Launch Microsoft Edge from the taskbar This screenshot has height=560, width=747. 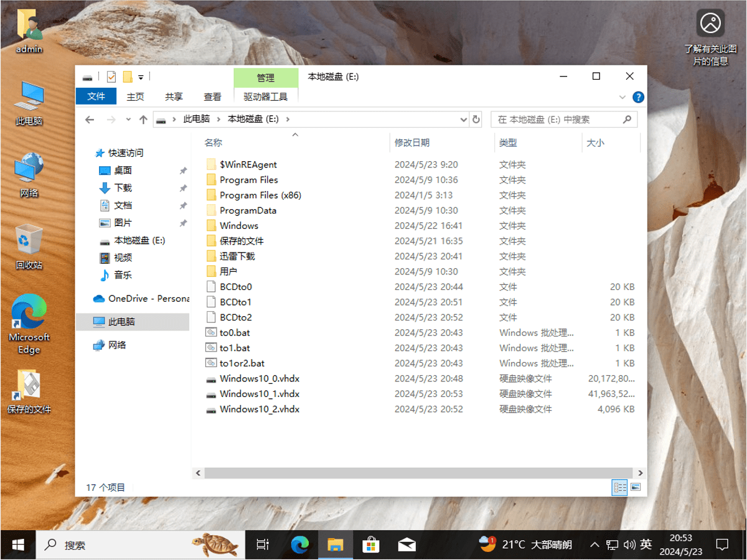[x=299, y=544]
